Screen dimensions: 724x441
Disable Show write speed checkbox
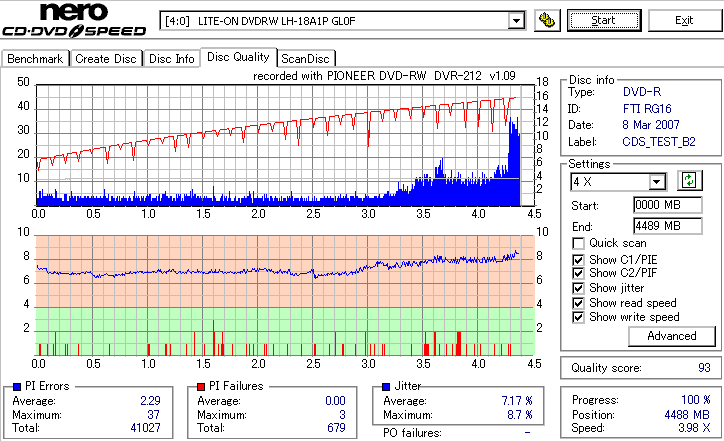(x=578, y=317)
